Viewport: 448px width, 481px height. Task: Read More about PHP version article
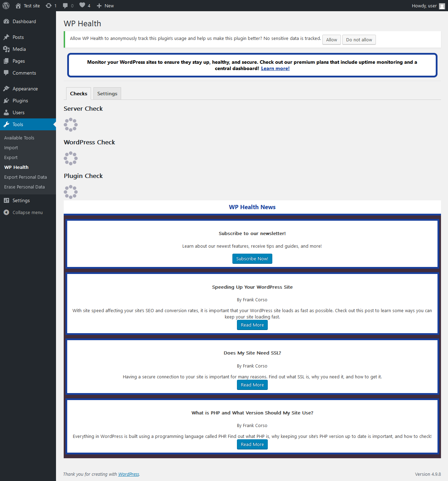click(252, 444)
